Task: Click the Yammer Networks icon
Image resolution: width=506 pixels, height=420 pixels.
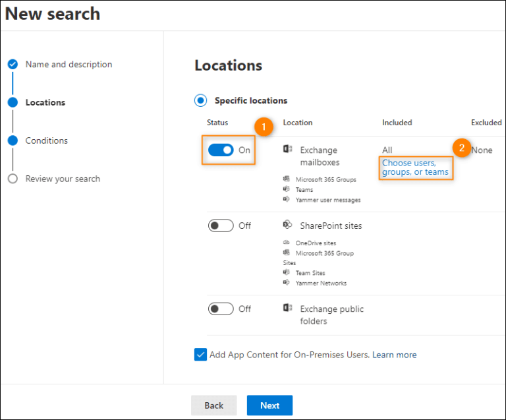Action: coord(287,283)
